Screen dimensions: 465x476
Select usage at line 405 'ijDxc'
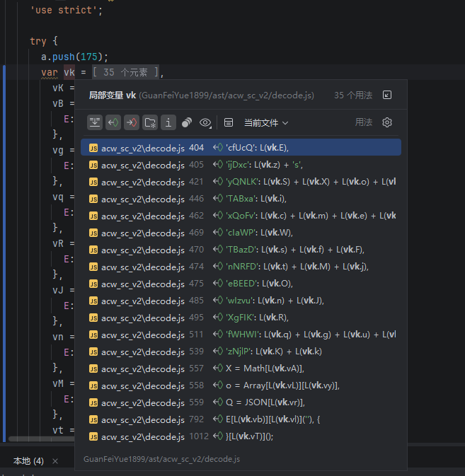click(241, 165)
